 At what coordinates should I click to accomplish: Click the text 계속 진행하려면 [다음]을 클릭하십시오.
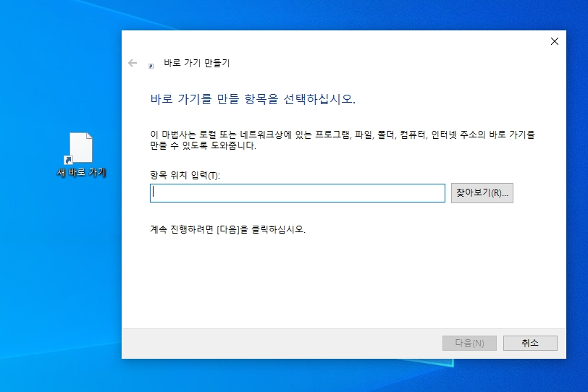click(x=227, y=229)
